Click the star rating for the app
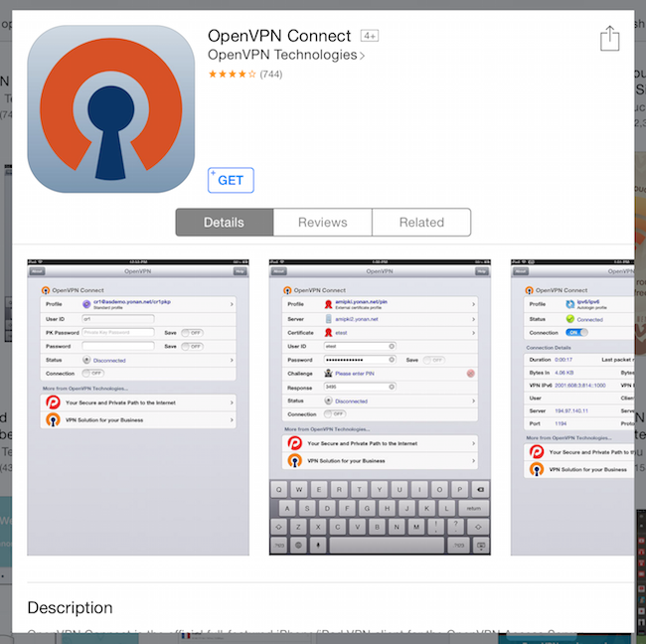646x644 pixels. pyautogui.click(x=232, y=75)
